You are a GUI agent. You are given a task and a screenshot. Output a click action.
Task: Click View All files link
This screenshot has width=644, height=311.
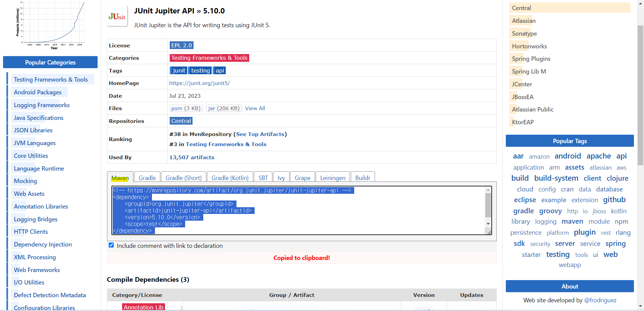click(255, 108)
